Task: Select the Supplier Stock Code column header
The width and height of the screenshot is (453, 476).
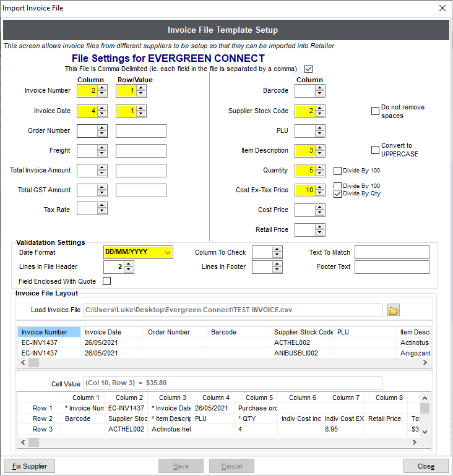Action: 302,332
